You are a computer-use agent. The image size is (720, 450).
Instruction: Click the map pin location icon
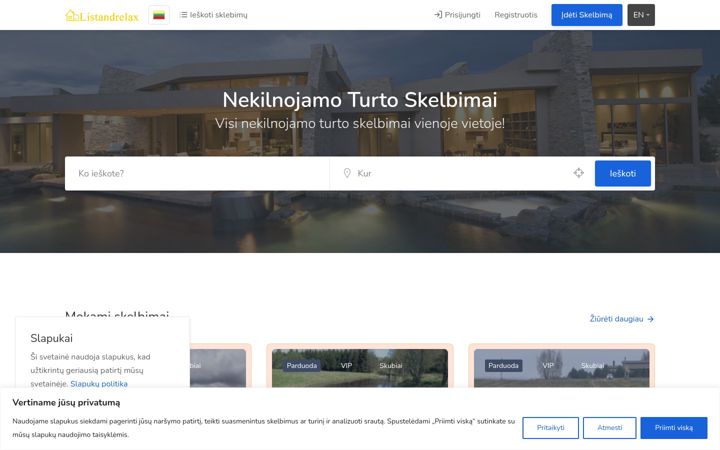(x=347, y=173)
